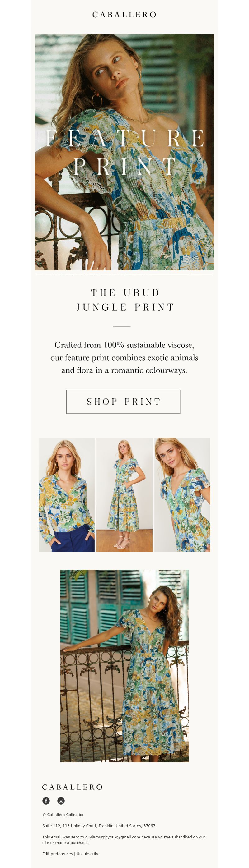Select the full-length midi dress photo
The height and width of the screenshot is (868, 249).
tap(125, 495)
